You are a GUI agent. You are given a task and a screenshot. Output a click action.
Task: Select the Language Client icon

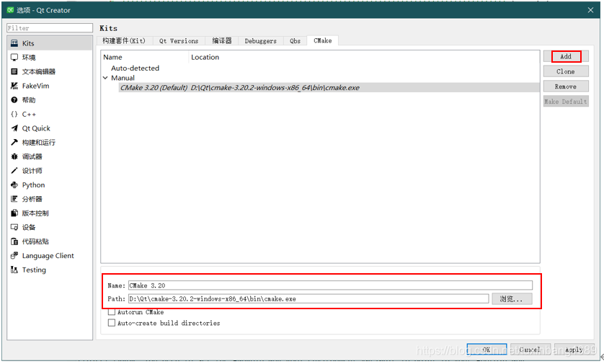(x=14, y=255)
